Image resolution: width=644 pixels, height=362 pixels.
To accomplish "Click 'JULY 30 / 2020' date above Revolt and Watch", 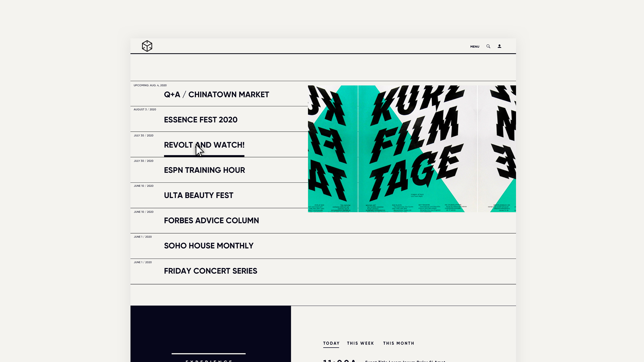I will click(x=144, y=136).
